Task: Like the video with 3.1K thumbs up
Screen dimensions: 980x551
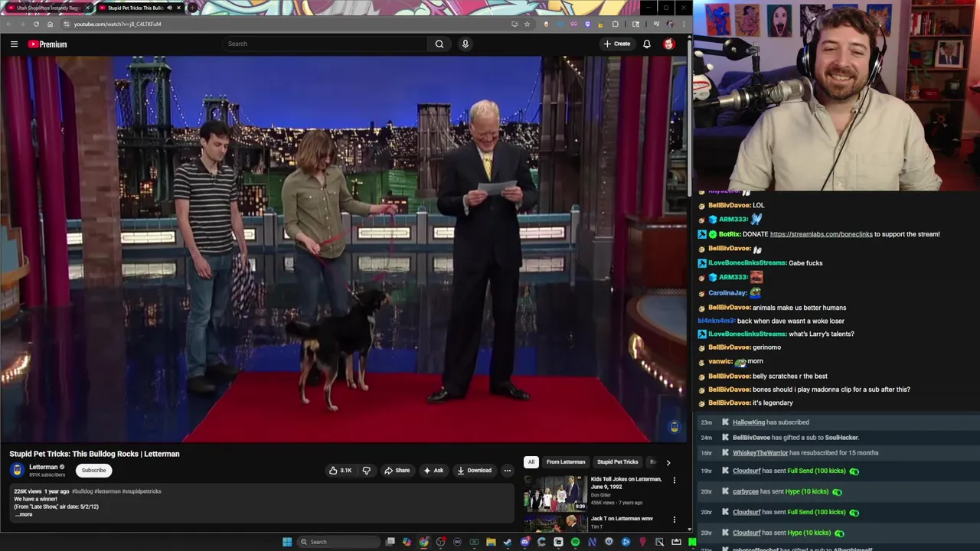Action: pyautogui.click(x=341, y=470)
